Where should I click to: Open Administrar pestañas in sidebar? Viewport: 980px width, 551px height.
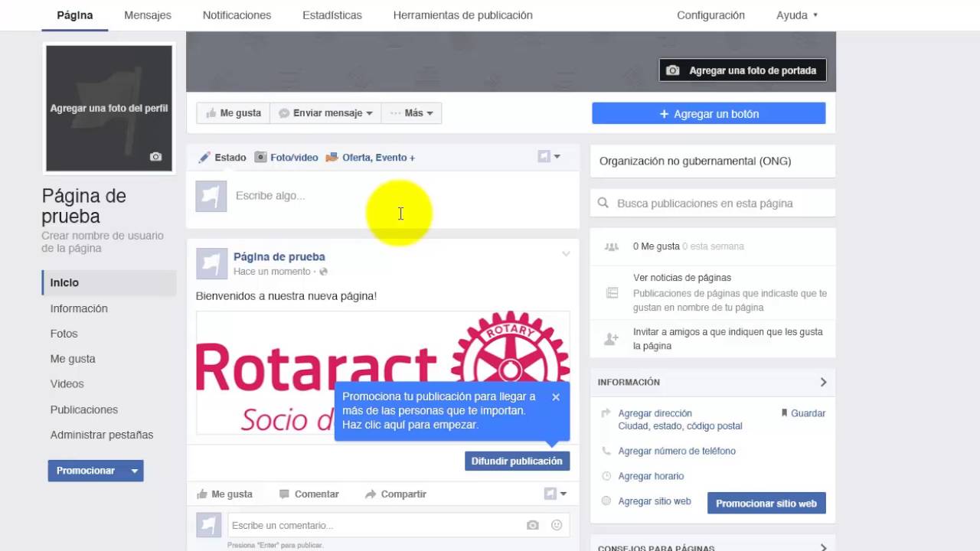point(102,435)
